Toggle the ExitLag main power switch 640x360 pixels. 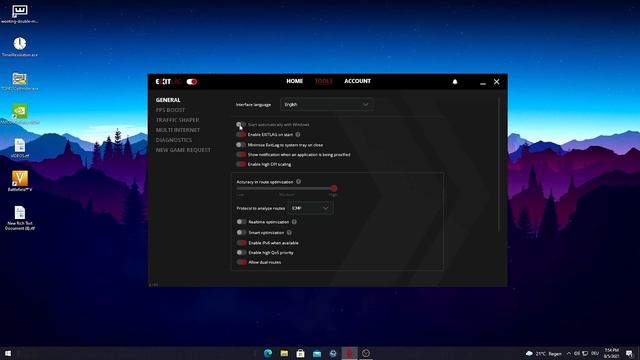coord(192,82)
